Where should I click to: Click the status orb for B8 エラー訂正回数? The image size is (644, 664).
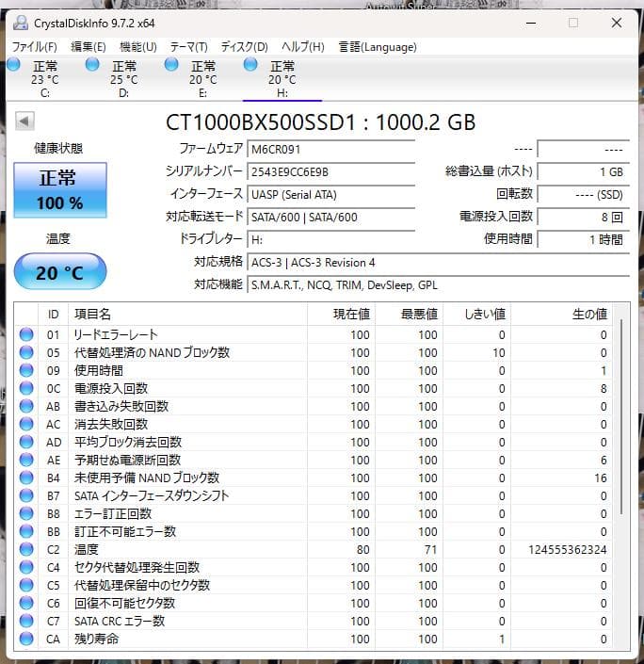(x=26, y=513)
